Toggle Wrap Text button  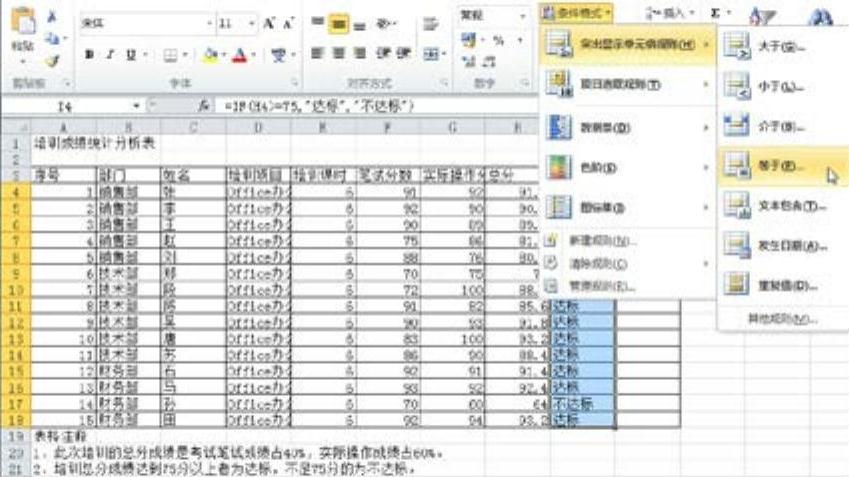431,23
